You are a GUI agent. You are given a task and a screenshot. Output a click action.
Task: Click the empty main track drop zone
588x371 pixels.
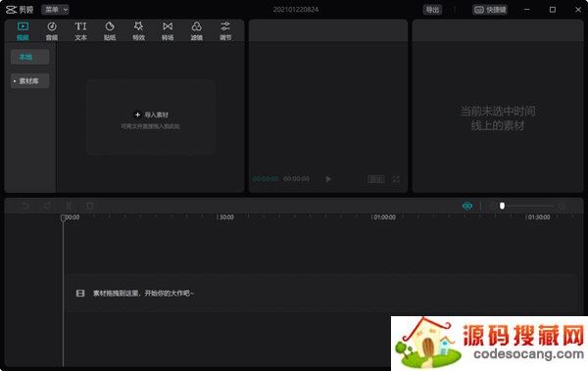pyautogui.click(x=320, y=293)
